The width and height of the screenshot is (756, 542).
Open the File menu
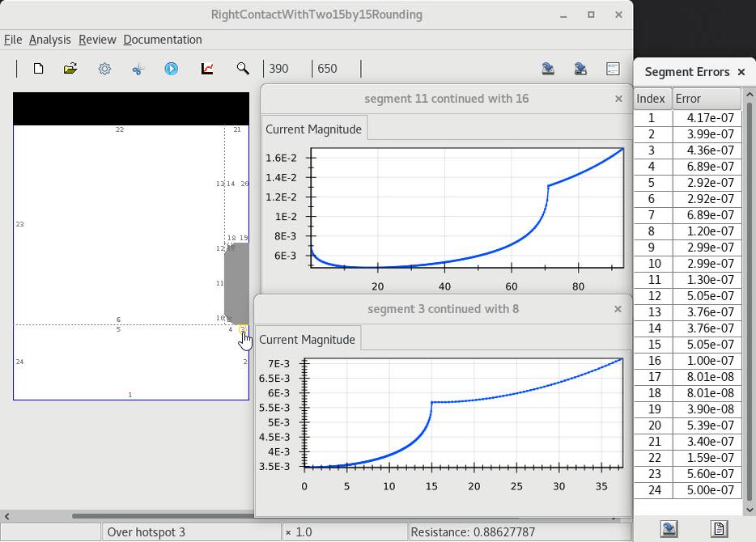point(13,40)
